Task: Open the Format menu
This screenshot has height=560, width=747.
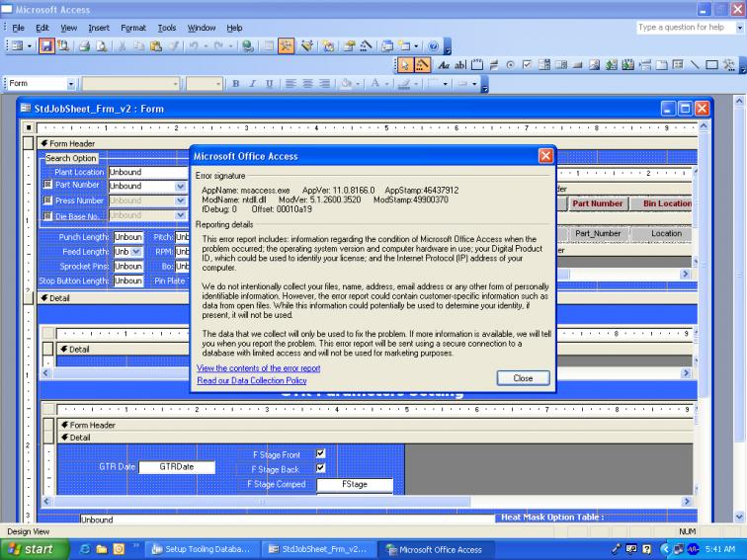Action: coord(133,28)
